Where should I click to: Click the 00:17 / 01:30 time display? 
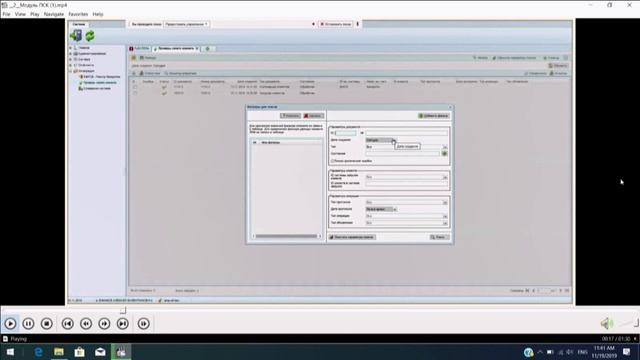(616, 339)
